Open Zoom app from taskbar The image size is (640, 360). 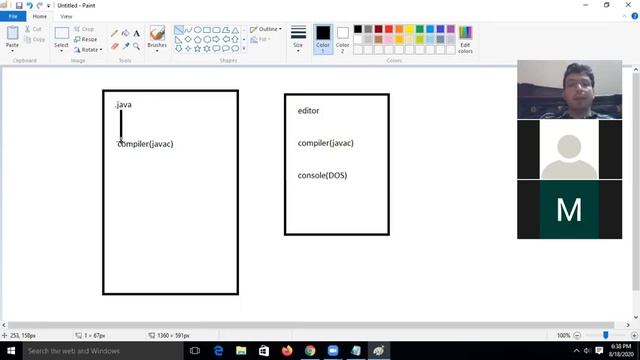pyautogui.click(x=333, y=351)
